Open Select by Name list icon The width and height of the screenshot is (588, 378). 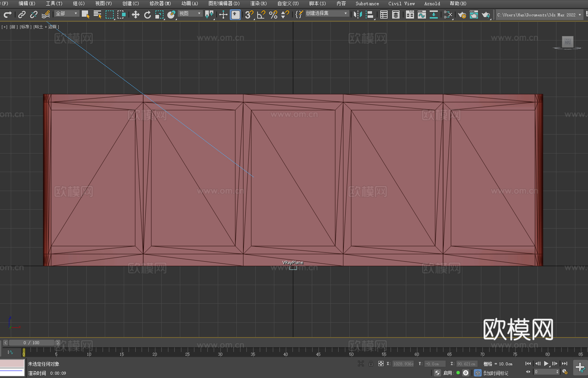coord(97,14)
